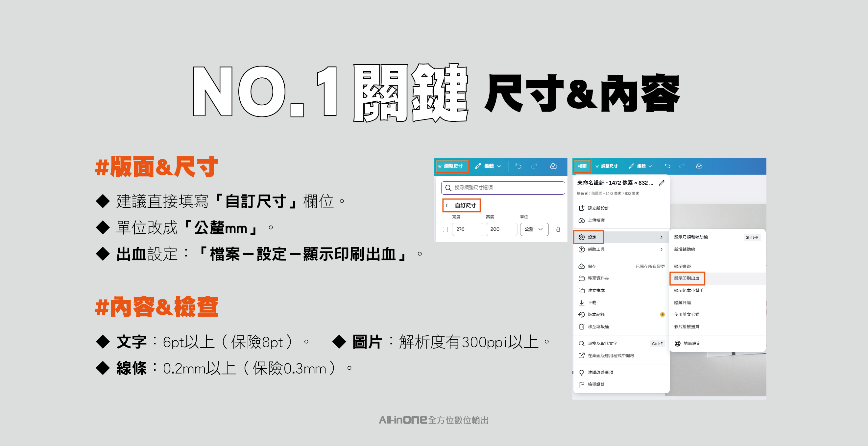
Task: Toggle 顯示尺規和輔助線 in the settings submenu
Action: pyautogui.click(x=717, y=237)
